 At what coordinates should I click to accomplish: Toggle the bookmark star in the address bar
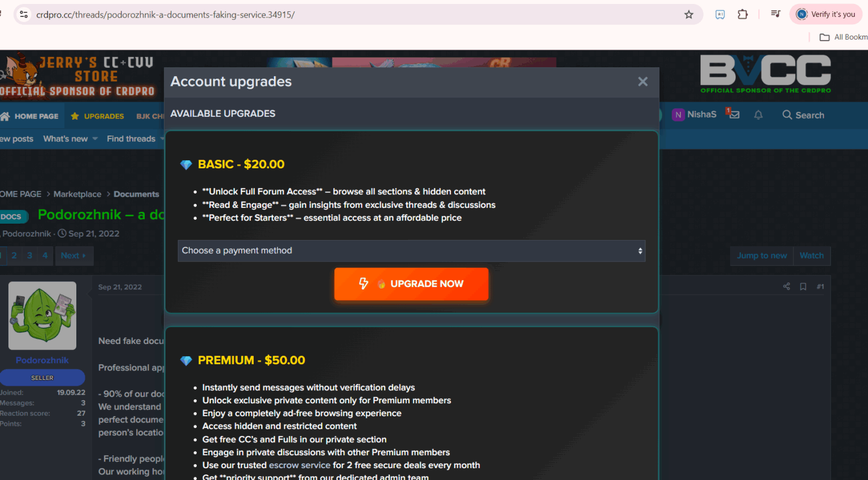coord(689,14)
